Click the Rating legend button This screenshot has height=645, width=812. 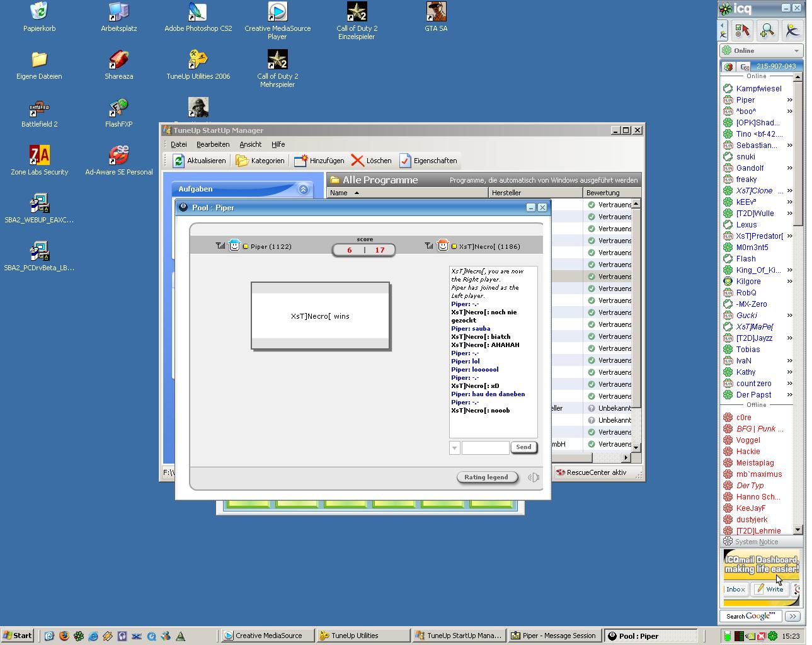tap(486, 477)
